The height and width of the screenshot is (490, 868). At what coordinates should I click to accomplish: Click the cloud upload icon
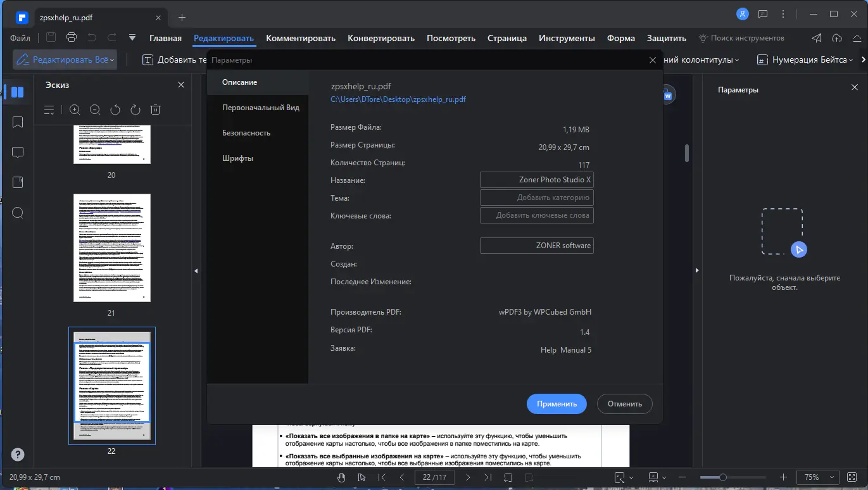point(837,38)
